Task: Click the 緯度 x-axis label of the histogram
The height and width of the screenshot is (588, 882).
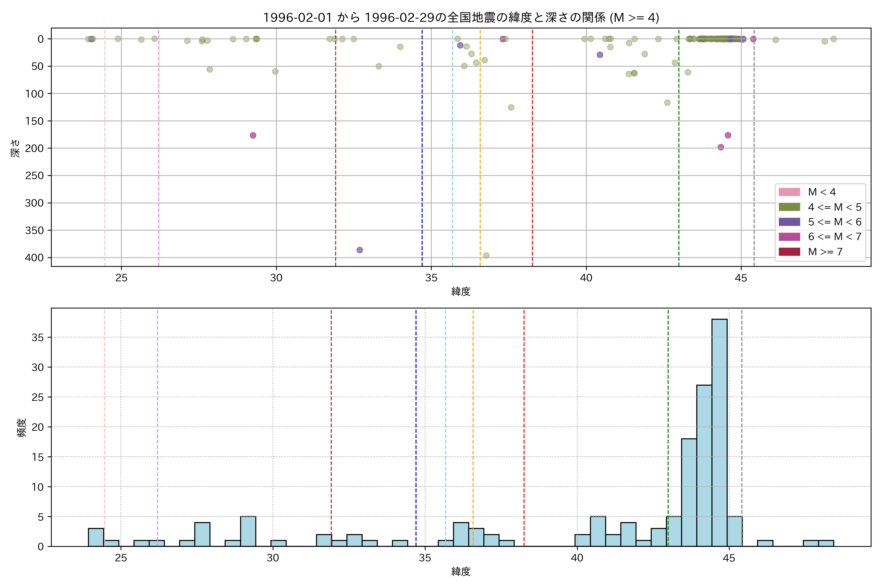Action: (x=461, y=572)
